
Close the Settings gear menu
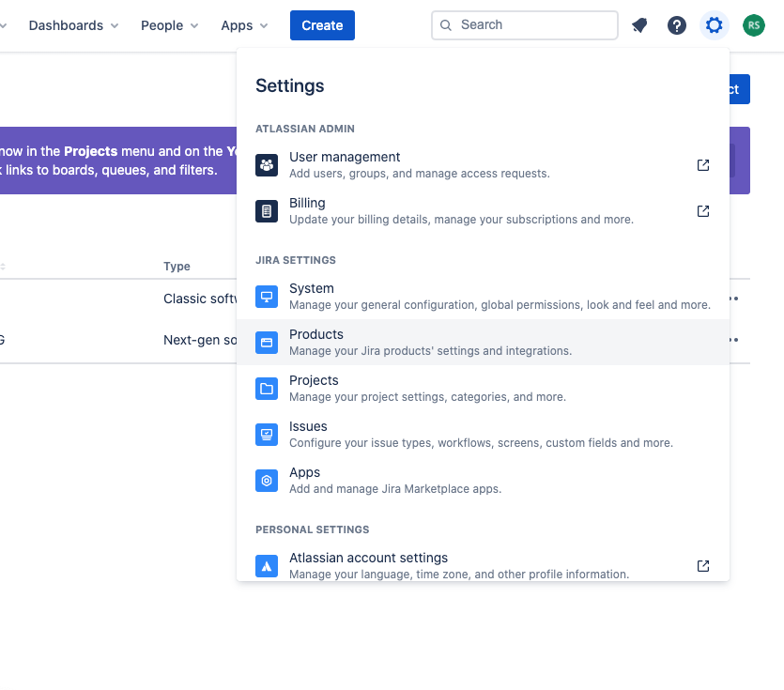click(714, 25)
